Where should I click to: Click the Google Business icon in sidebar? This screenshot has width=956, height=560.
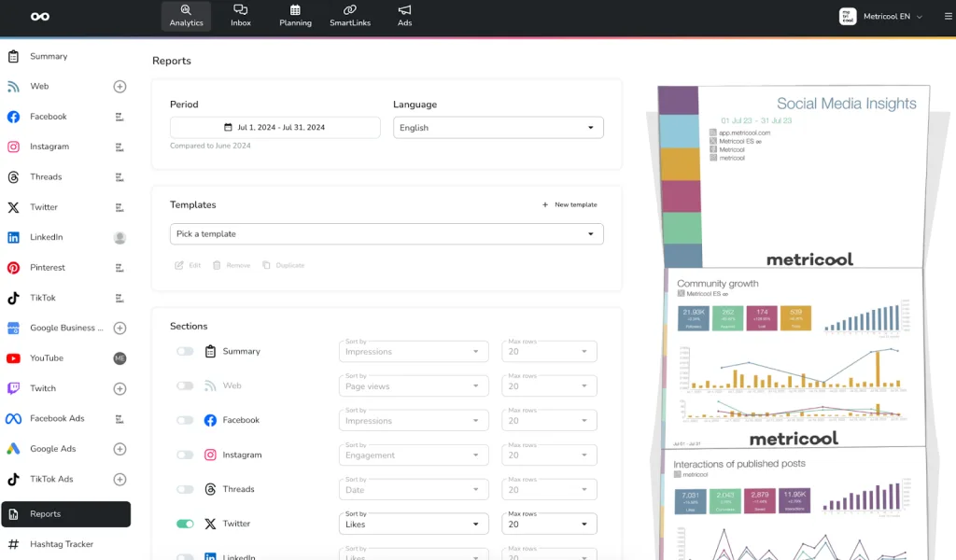(13, 328)
